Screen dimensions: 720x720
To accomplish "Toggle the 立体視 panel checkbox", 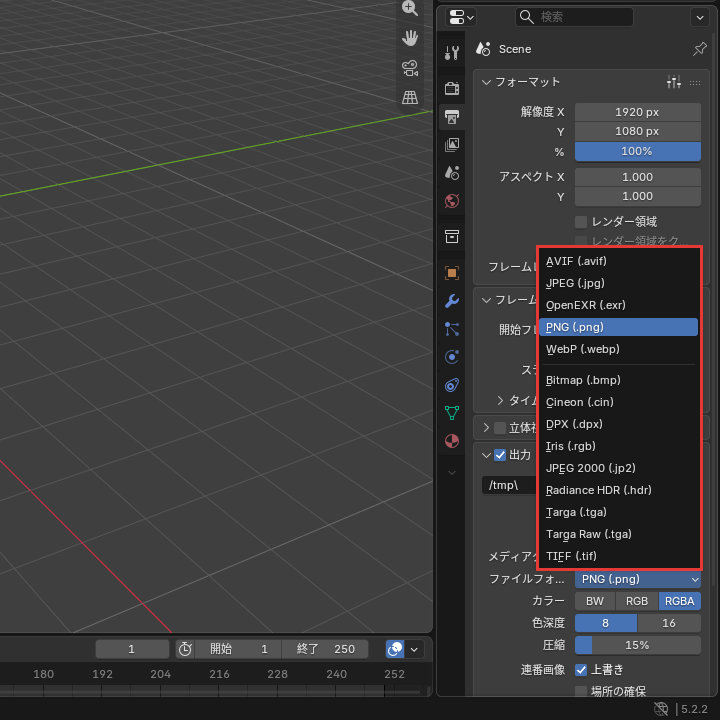I will click(x=500, y=428).
